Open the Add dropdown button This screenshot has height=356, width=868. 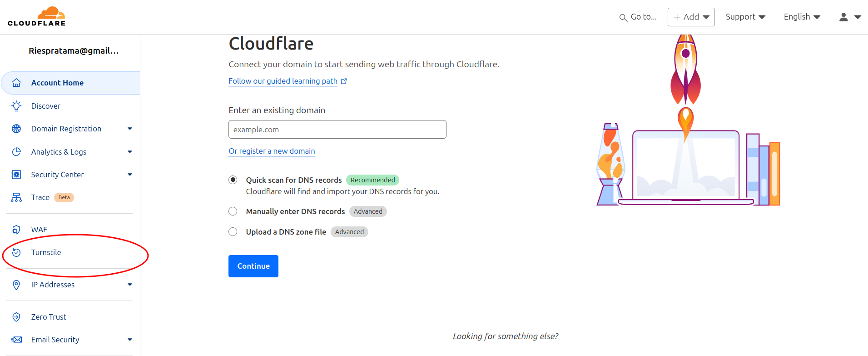tap(691, 17)
